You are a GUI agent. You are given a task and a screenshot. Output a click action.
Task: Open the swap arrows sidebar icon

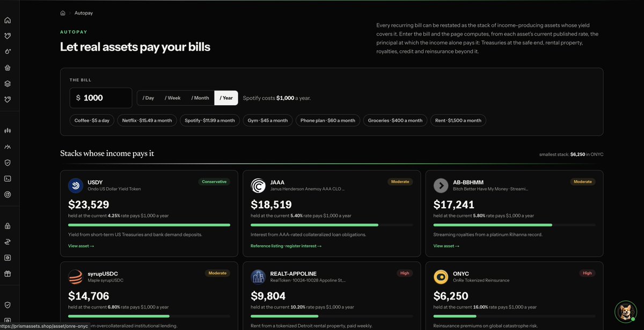8,241
